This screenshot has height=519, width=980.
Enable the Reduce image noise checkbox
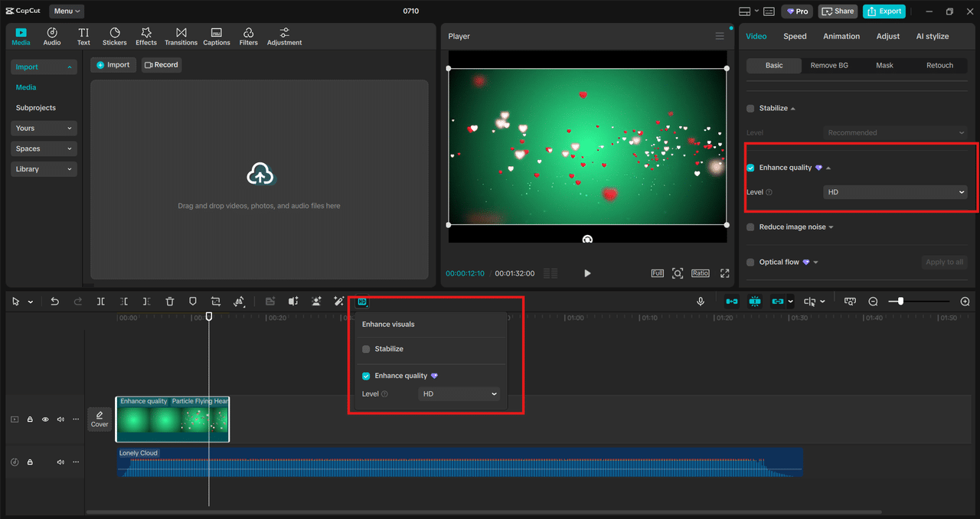750,227
